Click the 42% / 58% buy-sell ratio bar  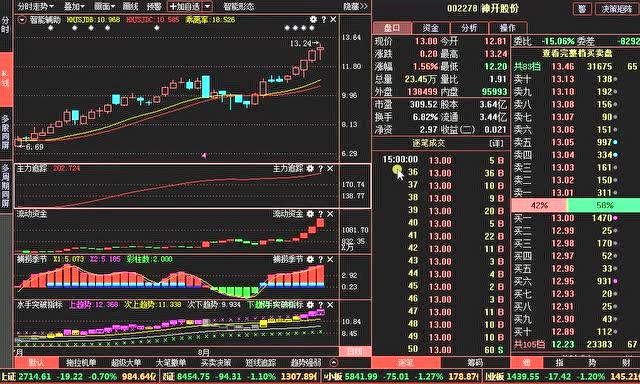tap(576, 205)
